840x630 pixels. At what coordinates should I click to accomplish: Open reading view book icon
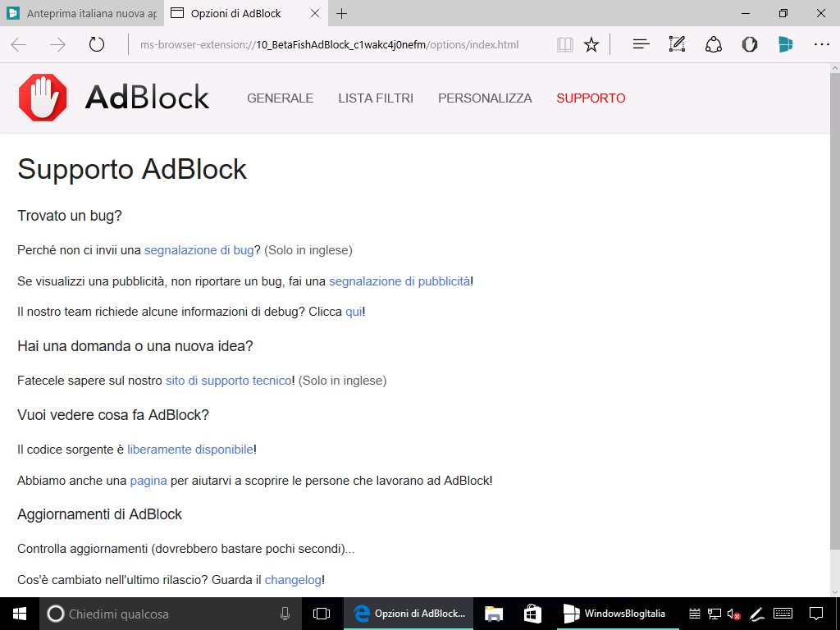pos(564,44)
